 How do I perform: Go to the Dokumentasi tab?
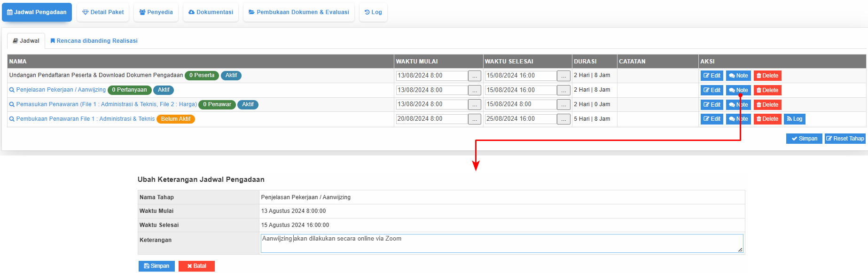click(x=211, y=12)
